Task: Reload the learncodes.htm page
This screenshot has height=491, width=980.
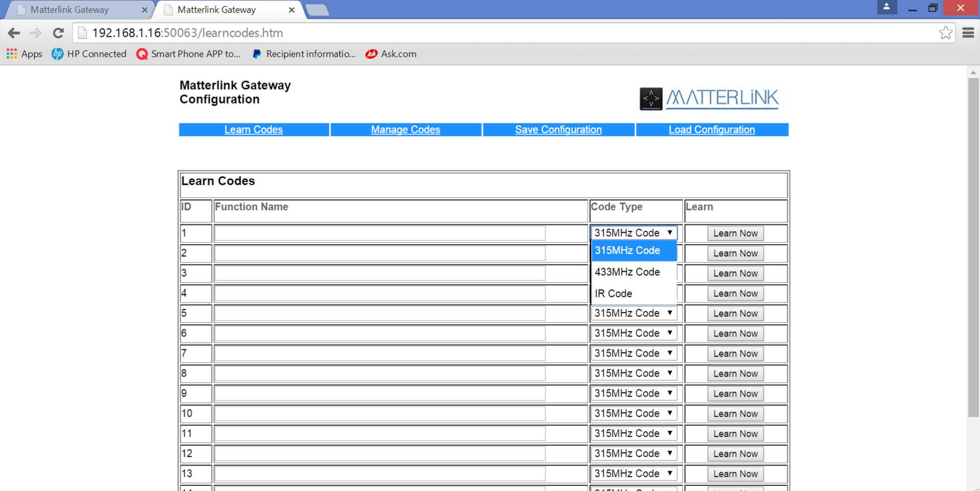Action: (x=58, y=33)
